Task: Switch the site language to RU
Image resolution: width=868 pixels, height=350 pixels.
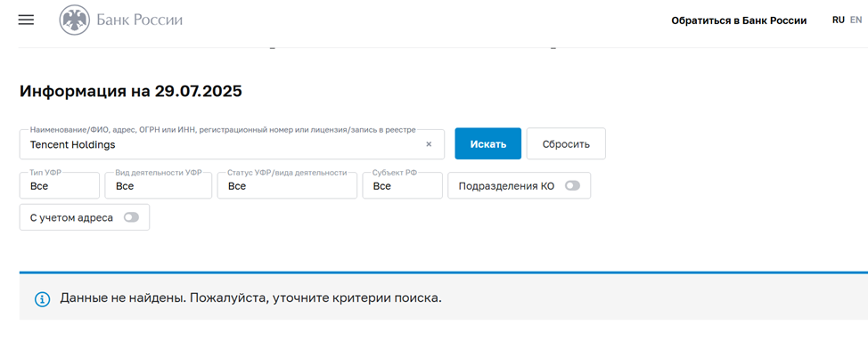Action: tap(838, 20)
